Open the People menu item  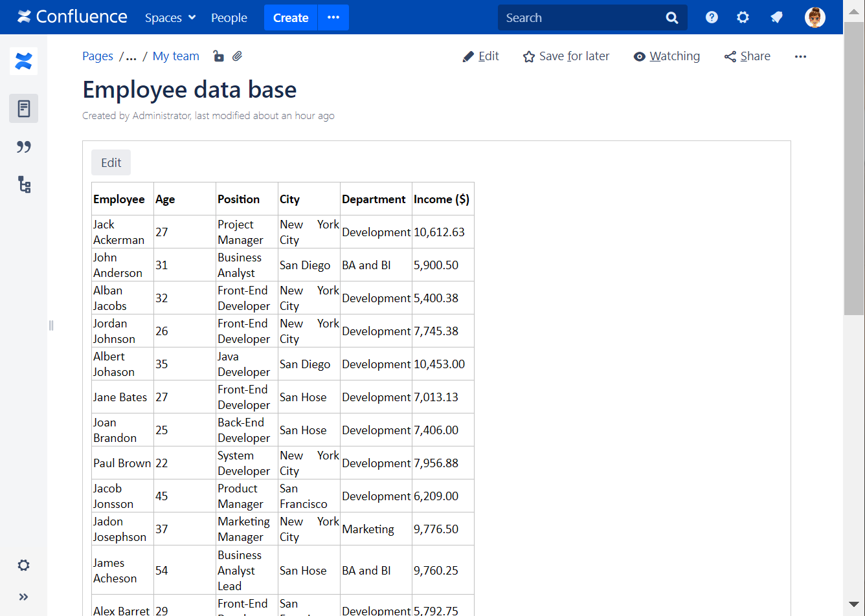coord(229,17)
